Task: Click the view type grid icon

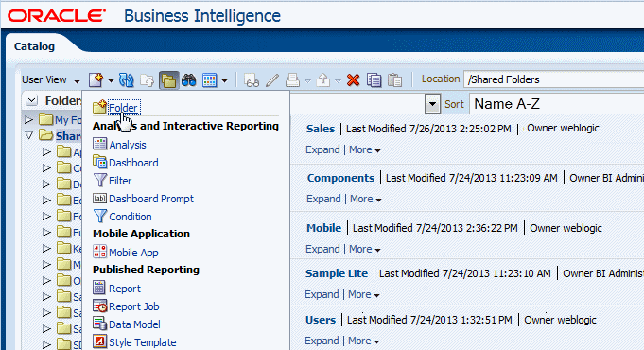Action: [x=209, y=80]
